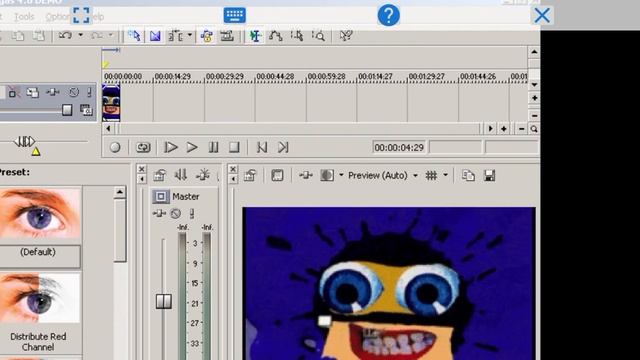The width and height of the screenshot is (640, 360).
Task: Start playback with the Play button
Action: coord(192,147)
